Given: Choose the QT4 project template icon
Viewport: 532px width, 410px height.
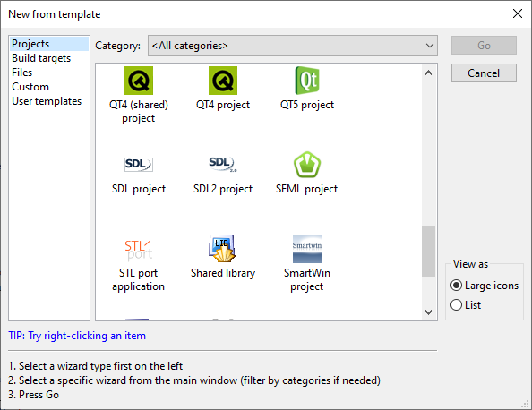Looking at the screenshot, I should (223, 81).
